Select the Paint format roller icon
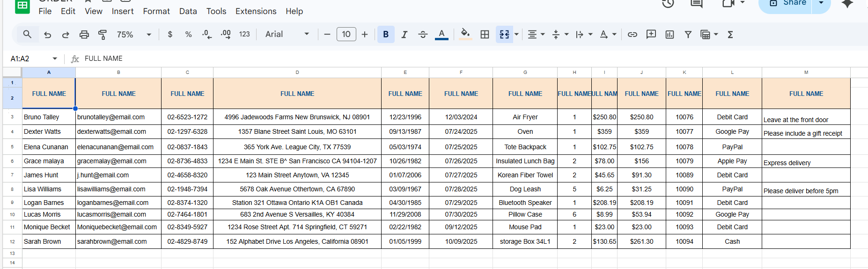 click(102, 35)
